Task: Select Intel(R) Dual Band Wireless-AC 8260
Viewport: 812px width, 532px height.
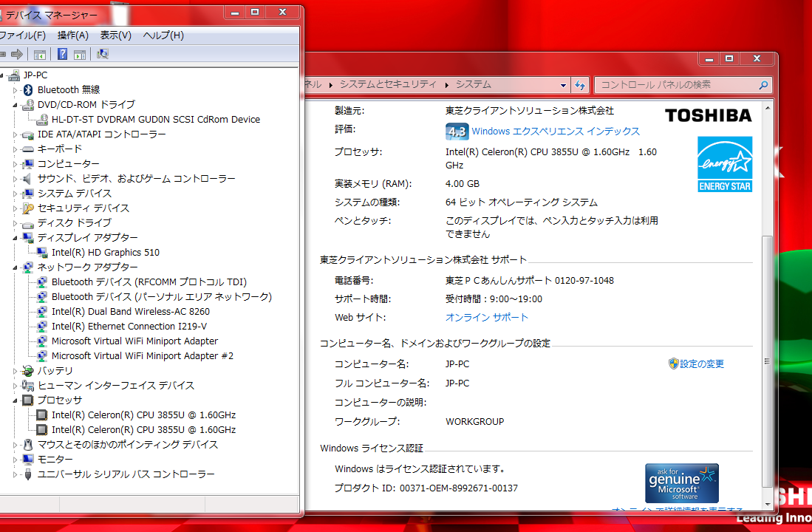Action: point(131,312)
